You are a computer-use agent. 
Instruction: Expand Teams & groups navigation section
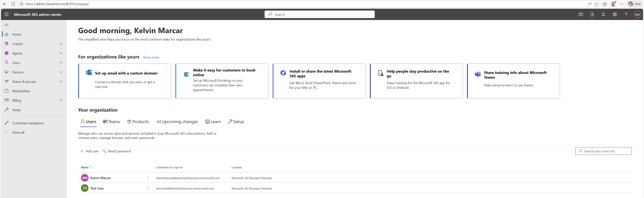pyautogui.click(x=61, y=82)
